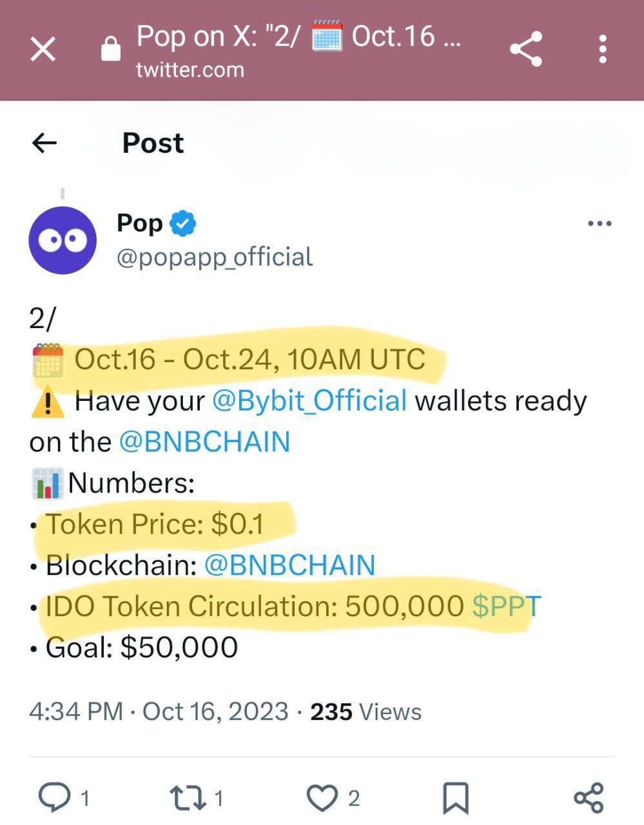Viewport: 644px width, 825px height.
Task: Open the @Bybit_Official mention link
Action: tap(309, 400)
